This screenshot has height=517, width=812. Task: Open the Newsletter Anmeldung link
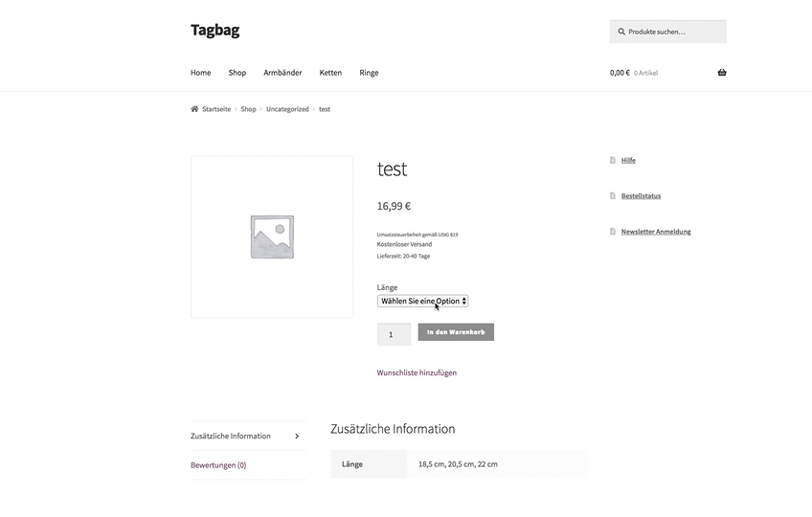coord(656,232)
